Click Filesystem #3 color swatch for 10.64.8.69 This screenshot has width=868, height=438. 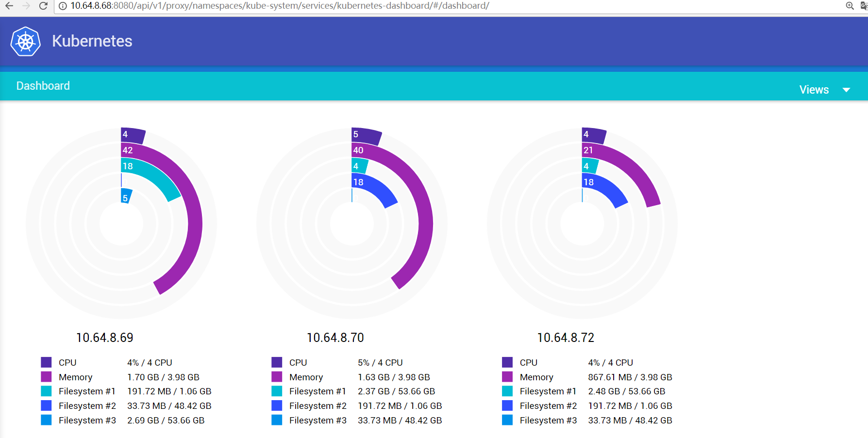point(46,420)
